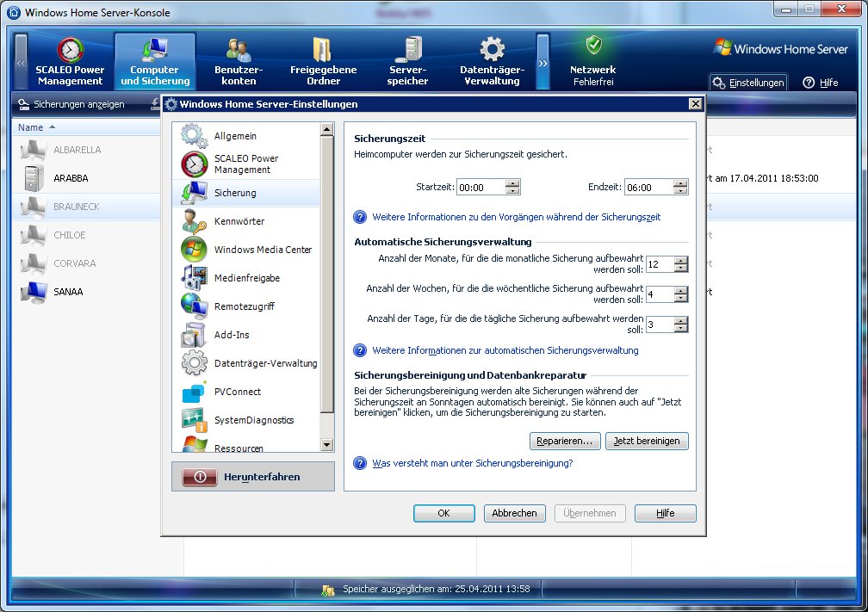868x612 pixels.
Task: Select SCALEO Power Management clock icon in settings
Action: click(195, 164)
